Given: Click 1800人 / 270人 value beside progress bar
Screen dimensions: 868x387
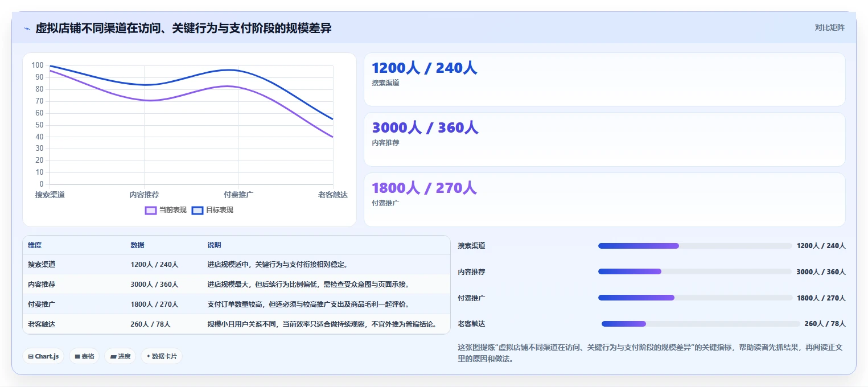Looking at the screenshot, I should (x=821, y=298).
